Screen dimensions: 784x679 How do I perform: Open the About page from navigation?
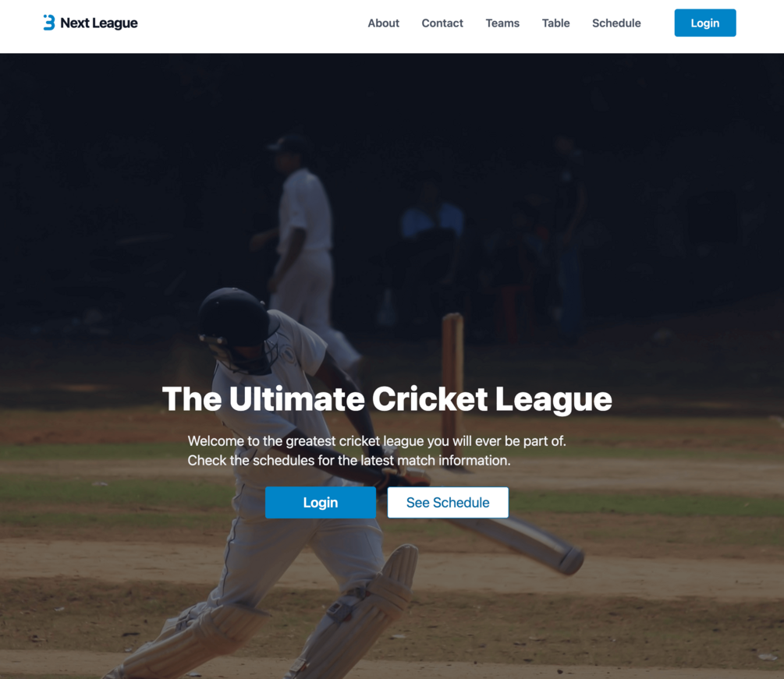click(384, 23)
